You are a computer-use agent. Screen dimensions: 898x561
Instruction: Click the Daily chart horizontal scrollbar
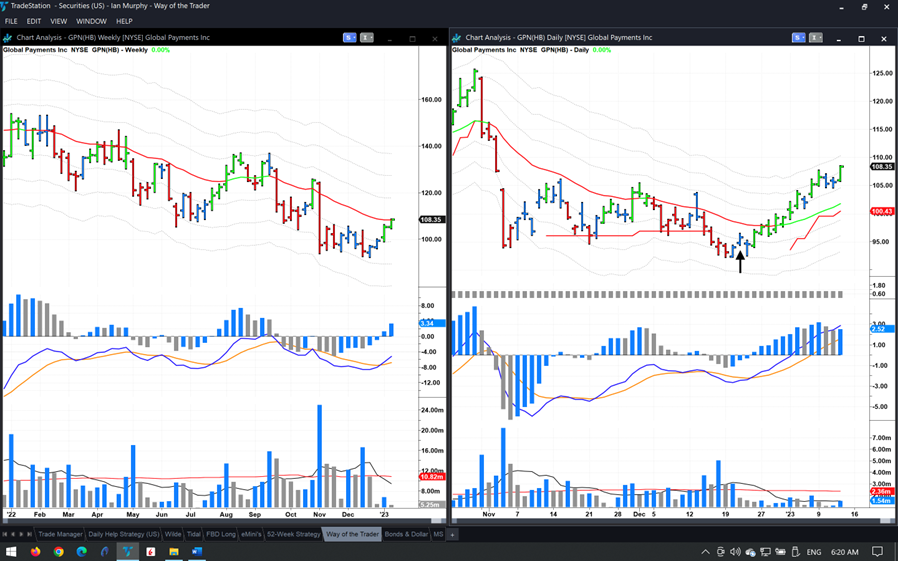[x=674, y=521]
